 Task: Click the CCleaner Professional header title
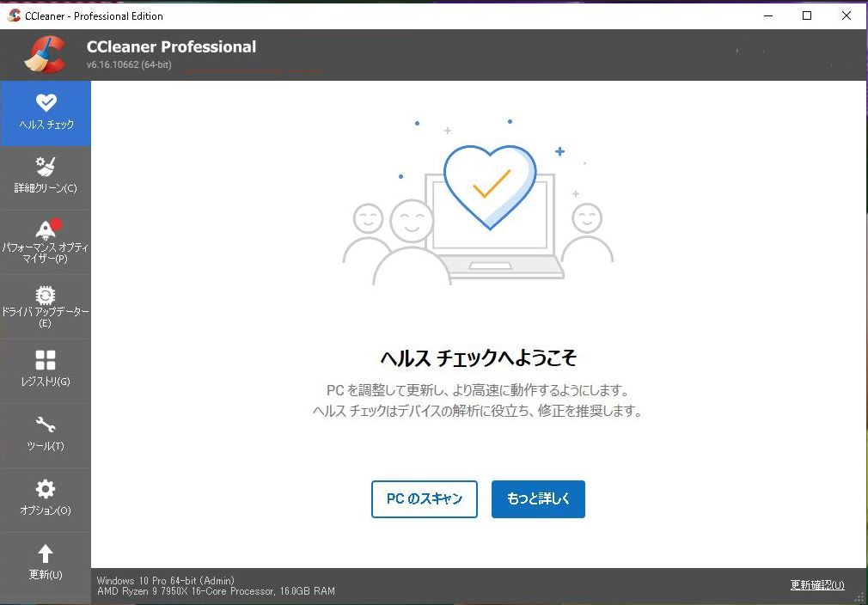171,46
